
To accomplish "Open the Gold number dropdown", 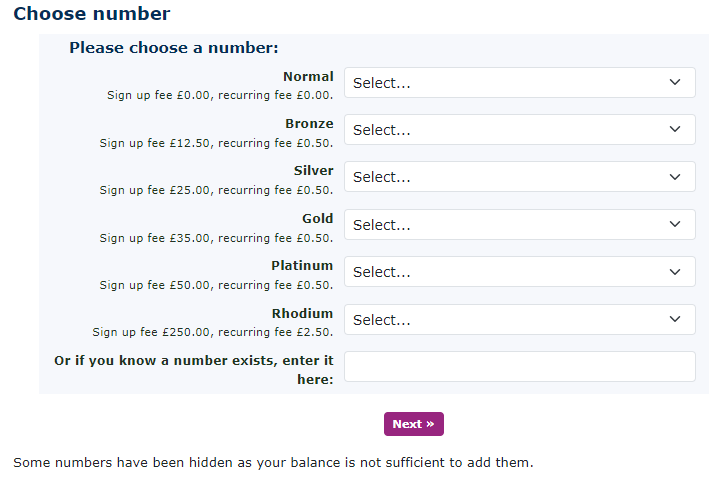I will (x=519, y=225).
